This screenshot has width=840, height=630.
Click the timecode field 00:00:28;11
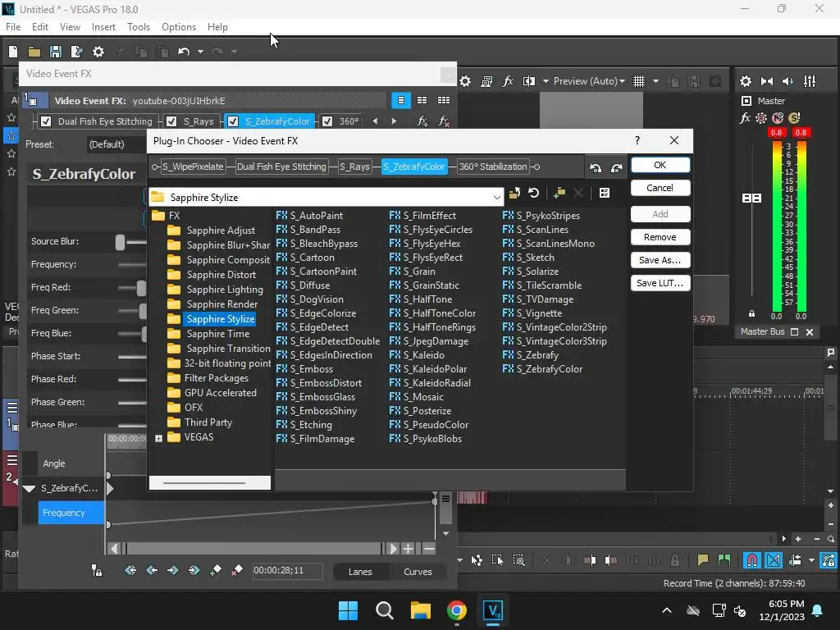point(287,571)
